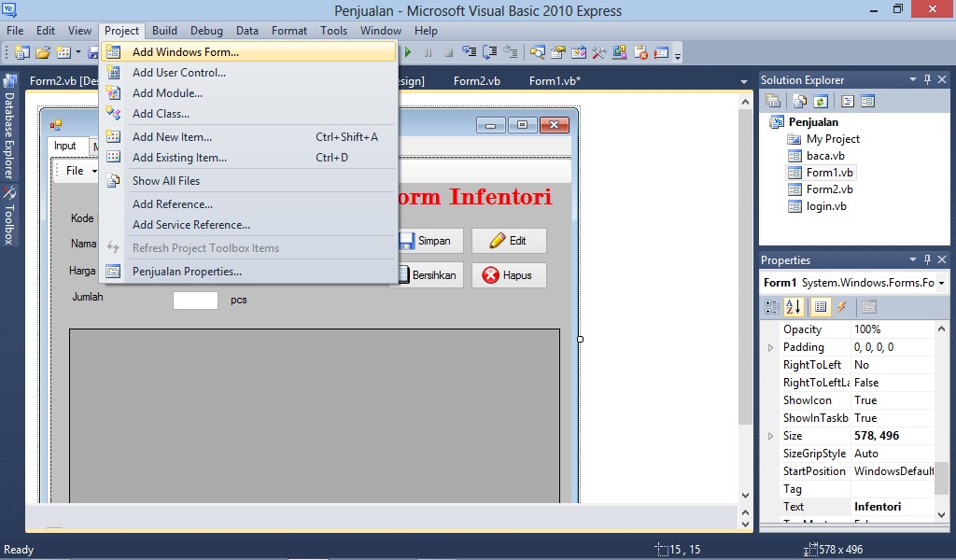
Task: Choose Add Class menu entry
Action: coord(248,114)
